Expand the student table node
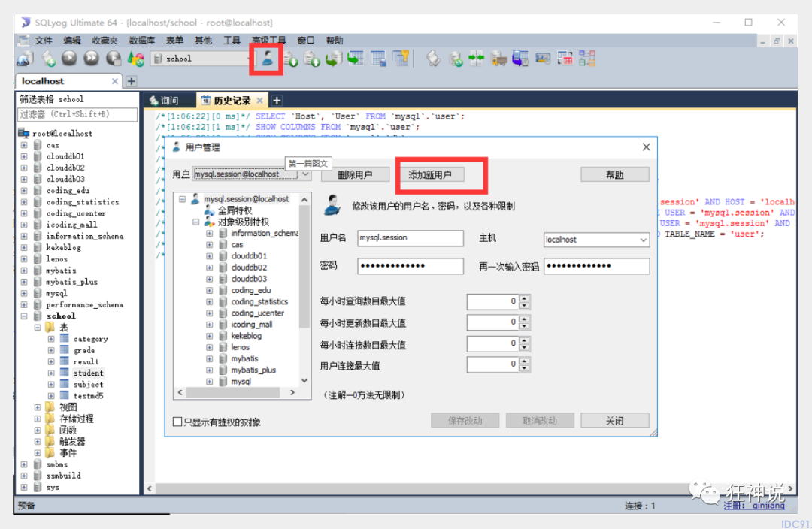This screenshot has height=529, width=812. coord(51,373)
